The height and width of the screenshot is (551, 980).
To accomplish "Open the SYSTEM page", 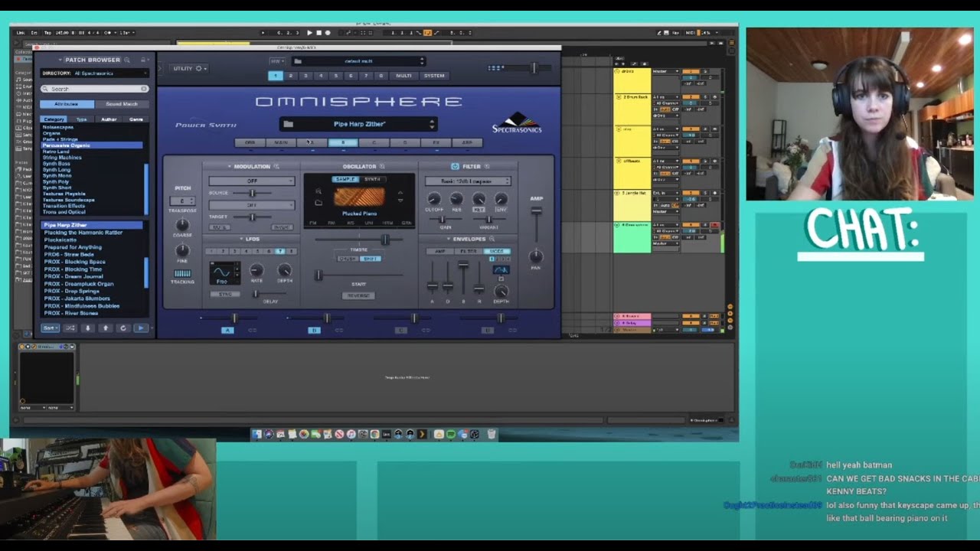I will [434, 76].
